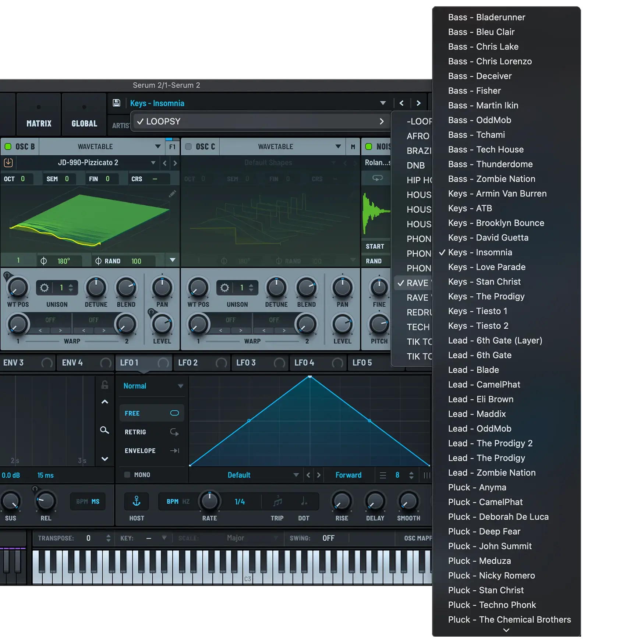Click the HOST anchor icon

point(137,501)
